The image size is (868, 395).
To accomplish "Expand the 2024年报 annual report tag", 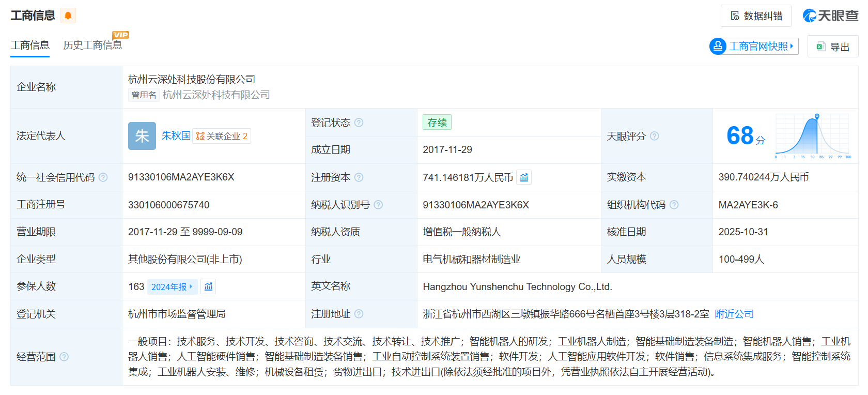I will pyautogui.click(x=172, y=286).
